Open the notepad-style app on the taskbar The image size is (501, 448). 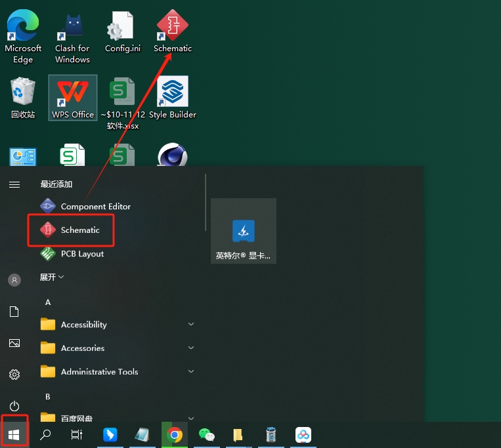tap(142, 435)
